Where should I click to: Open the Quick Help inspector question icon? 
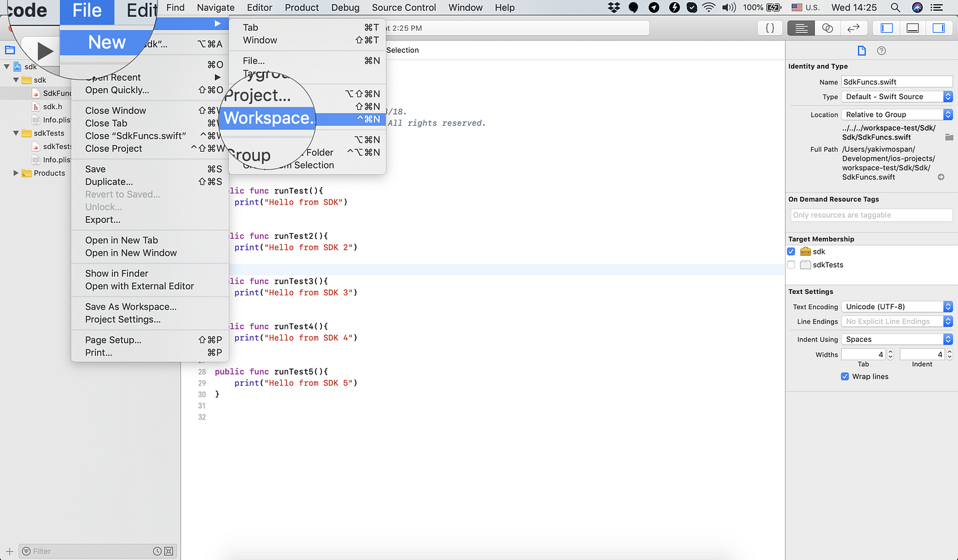click(x=881, y=51)
